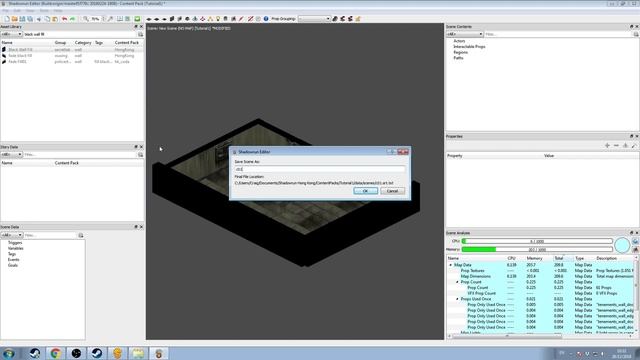Collapse the Props Used Once row
Screen dimensions: 640x360
457,299
